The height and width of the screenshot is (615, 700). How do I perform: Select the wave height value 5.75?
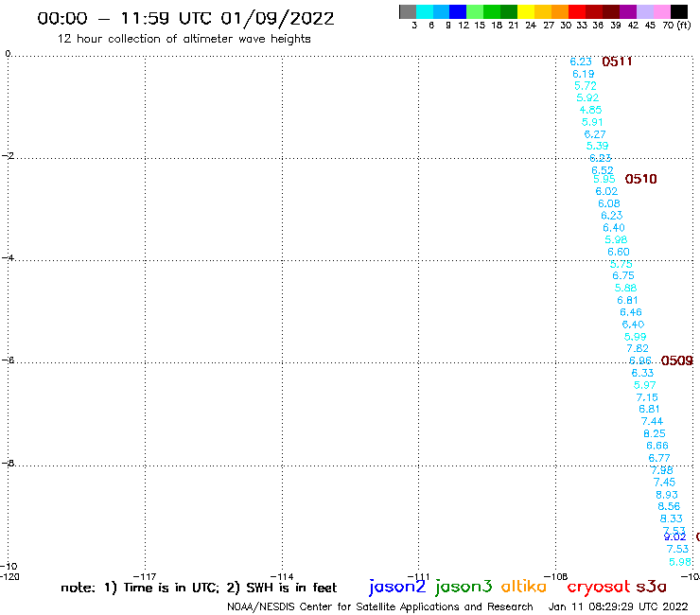click(621, 264)
